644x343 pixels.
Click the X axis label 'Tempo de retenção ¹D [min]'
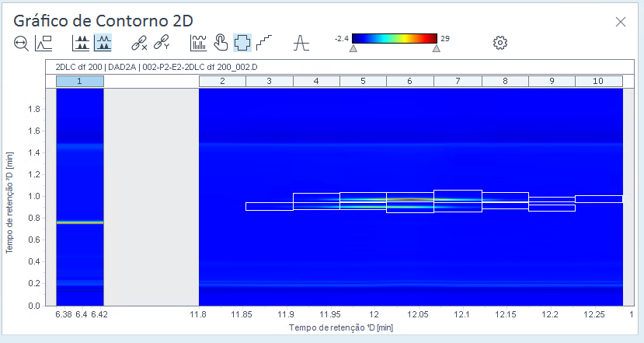(x=341, y=327)
